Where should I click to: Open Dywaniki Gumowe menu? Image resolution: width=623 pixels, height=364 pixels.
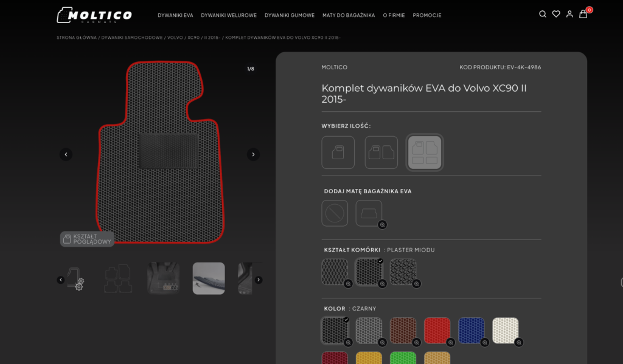pos(290,15)
